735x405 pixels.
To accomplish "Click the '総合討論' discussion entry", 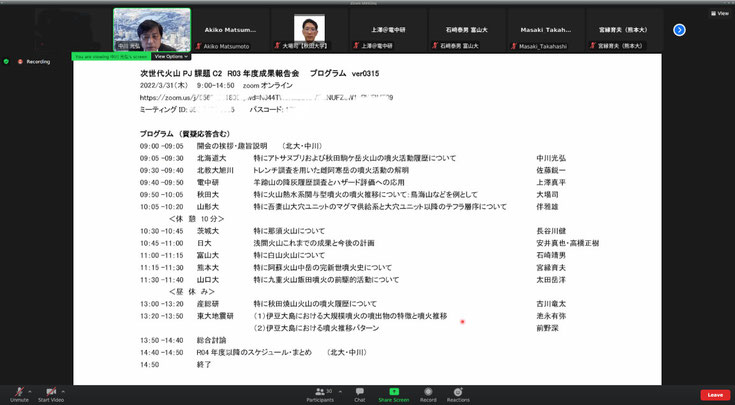I will (x=211, y=340).
